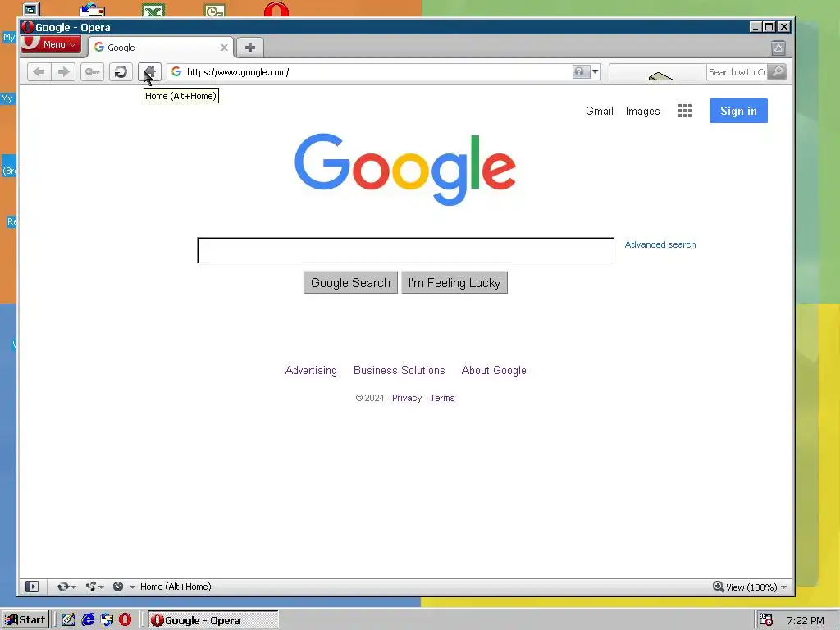Image resolution: width=840 pixels, height=630 pixels.
Task: Open the password Wand key button
Action: pyautogui.click(x=92, y=72)
